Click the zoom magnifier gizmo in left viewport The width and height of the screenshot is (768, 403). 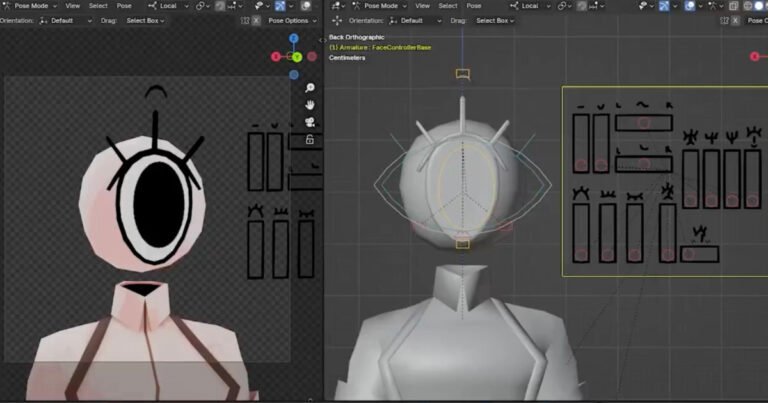point(310,88)
